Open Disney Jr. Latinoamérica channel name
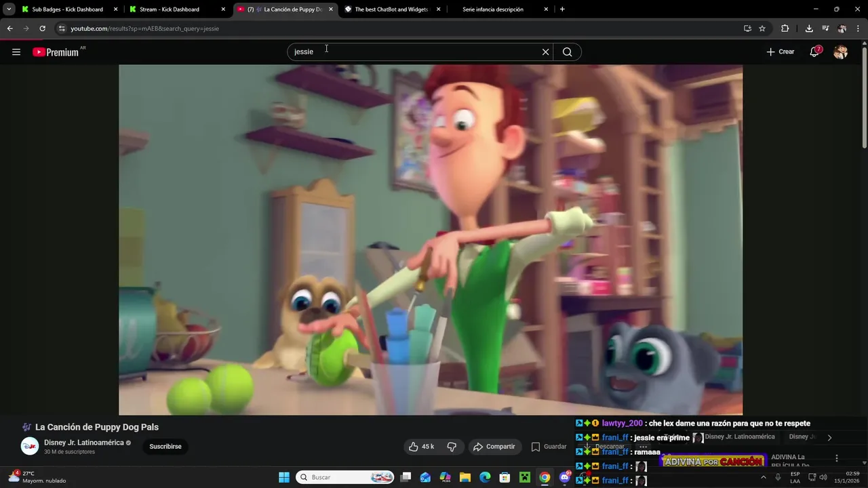 (84, 443)
